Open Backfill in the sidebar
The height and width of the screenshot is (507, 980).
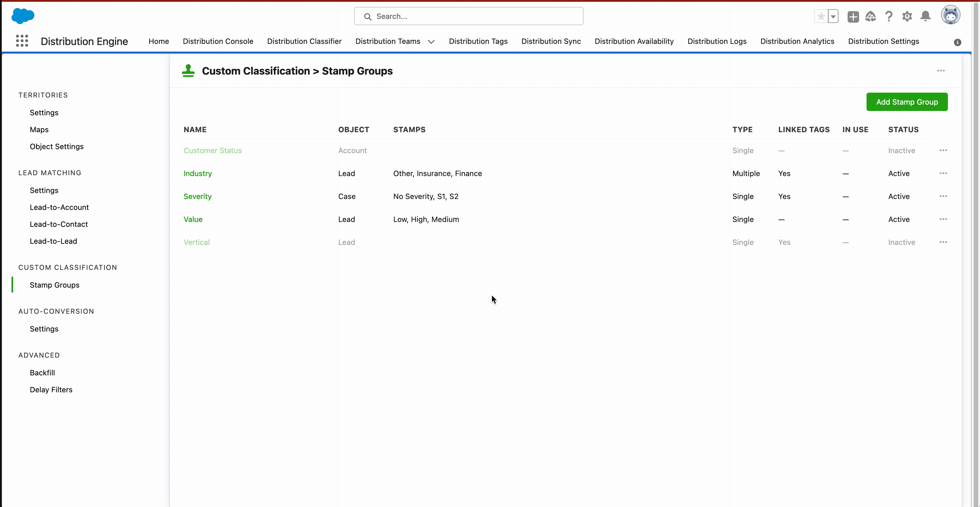pyautogui.click(x=42, y=373)
